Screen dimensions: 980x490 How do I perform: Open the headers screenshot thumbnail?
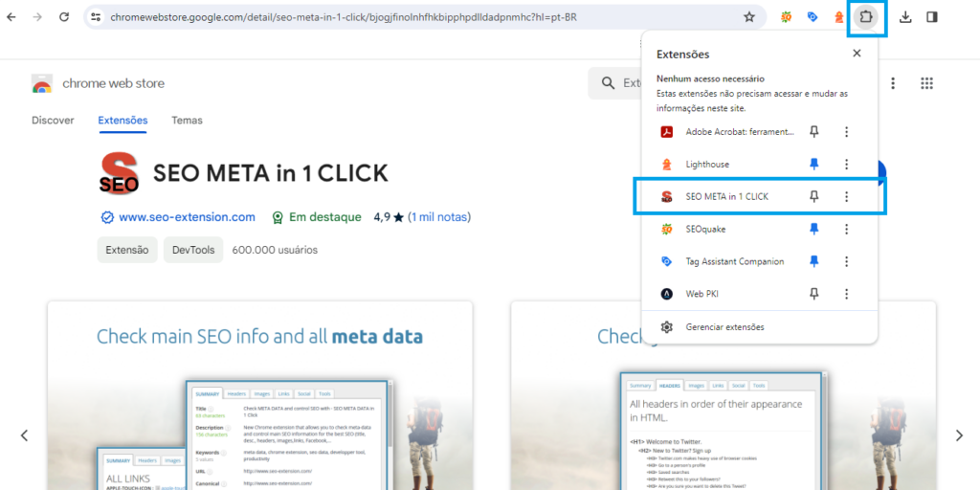tap(724, 395)
